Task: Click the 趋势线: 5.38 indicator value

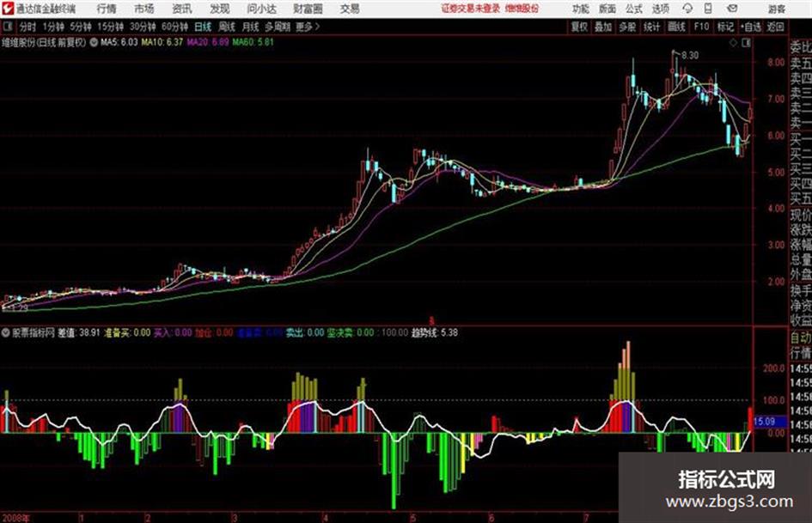Action: pos(435,332)
